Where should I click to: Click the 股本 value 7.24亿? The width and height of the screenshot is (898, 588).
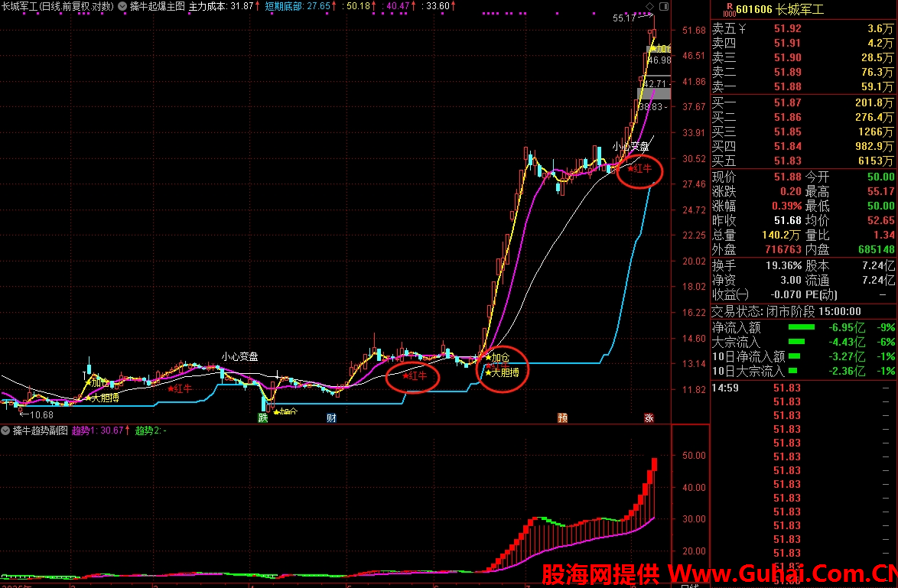[878, 265]
